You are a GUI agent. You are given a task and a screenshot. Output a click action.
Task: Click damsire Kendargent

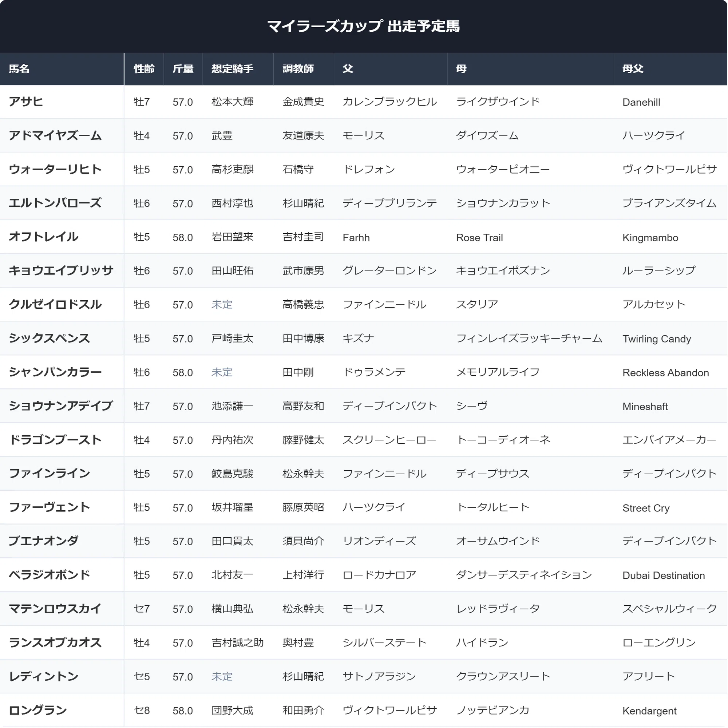pos(650,711)
